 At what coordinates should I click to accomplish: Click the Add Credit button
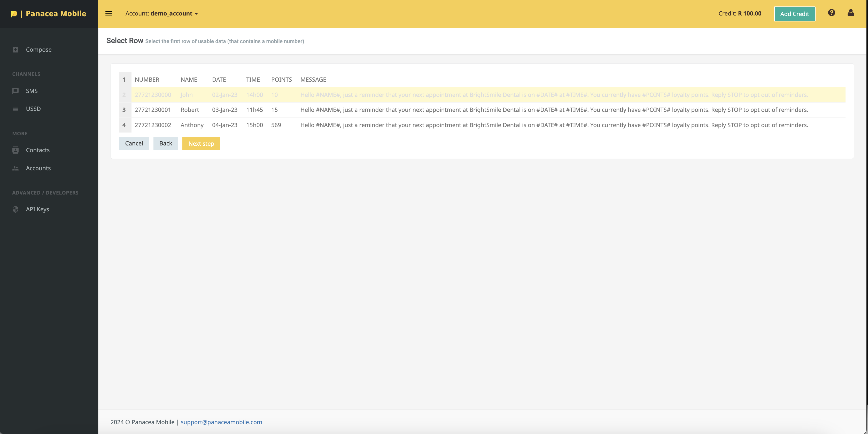tap(794, 14)
